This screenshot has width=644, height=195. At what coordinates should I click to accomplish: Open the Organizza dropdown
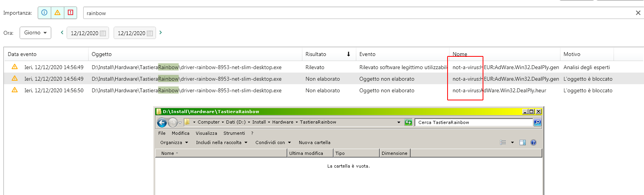point(174,142)
